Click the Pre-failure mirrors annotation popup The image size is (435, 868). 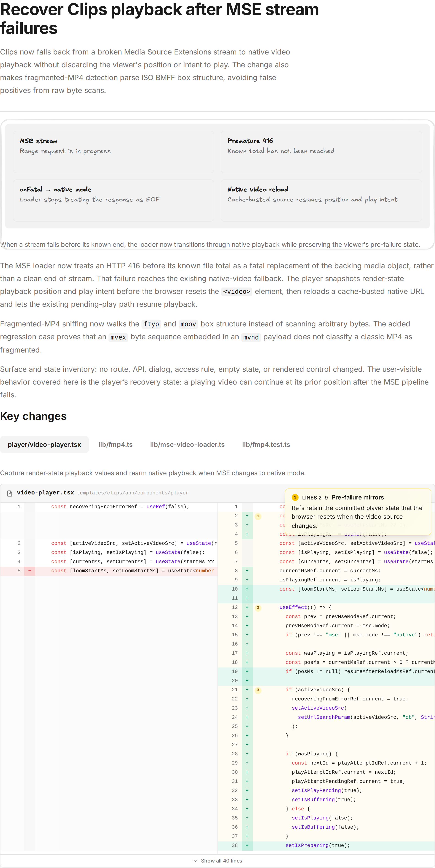point(358,512)
